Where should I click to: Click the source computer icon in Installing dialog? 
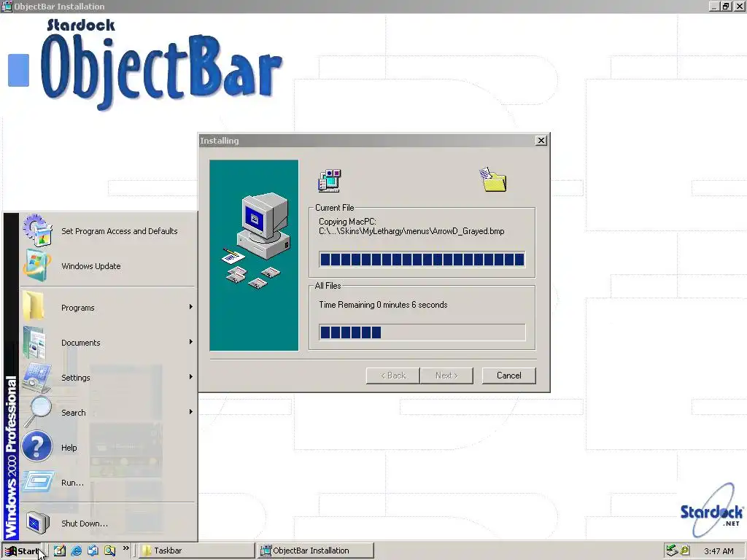pos(330,181)
